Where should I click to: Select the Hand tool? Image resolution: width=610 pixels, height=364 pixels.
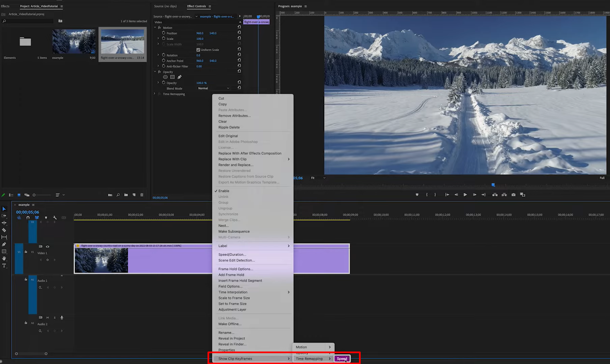tap(4, 258)
